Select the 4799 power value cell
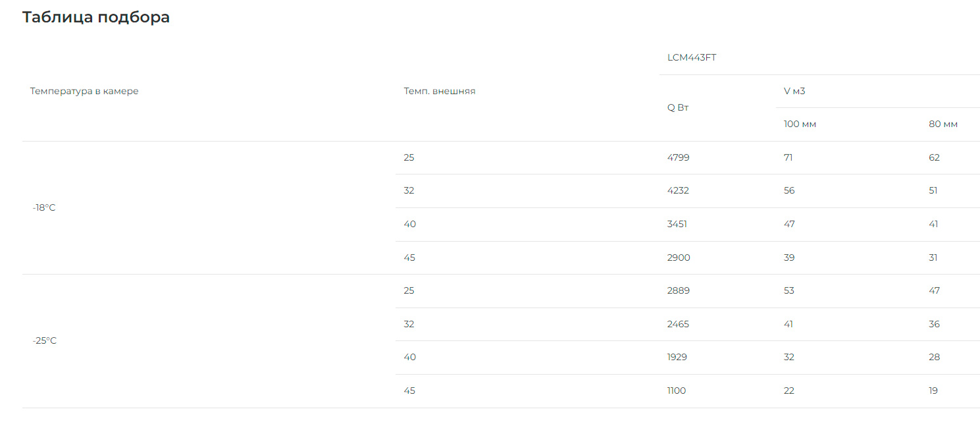The image size is (980, 428). pyautogui.click(x=679, y=158)
